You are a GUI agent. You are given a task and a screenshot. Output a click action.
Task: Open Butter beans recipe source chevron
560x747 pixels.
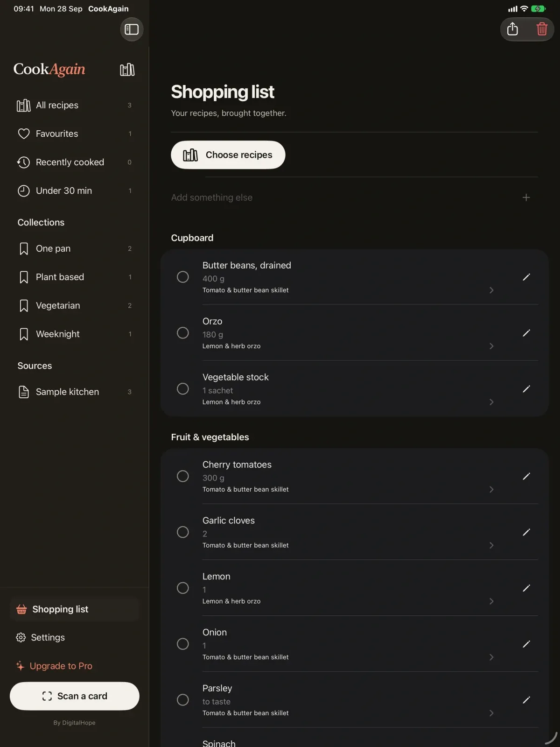click(491, 290)
